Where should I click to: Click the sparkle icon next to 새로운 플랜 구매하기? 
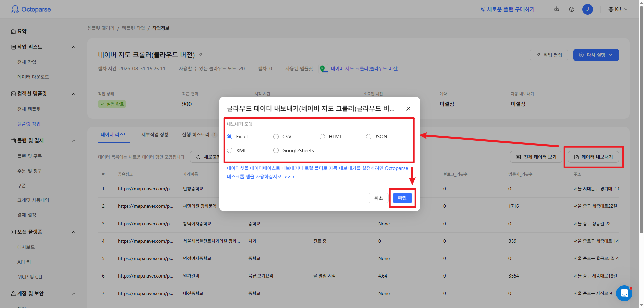click(x=482, y=9)
